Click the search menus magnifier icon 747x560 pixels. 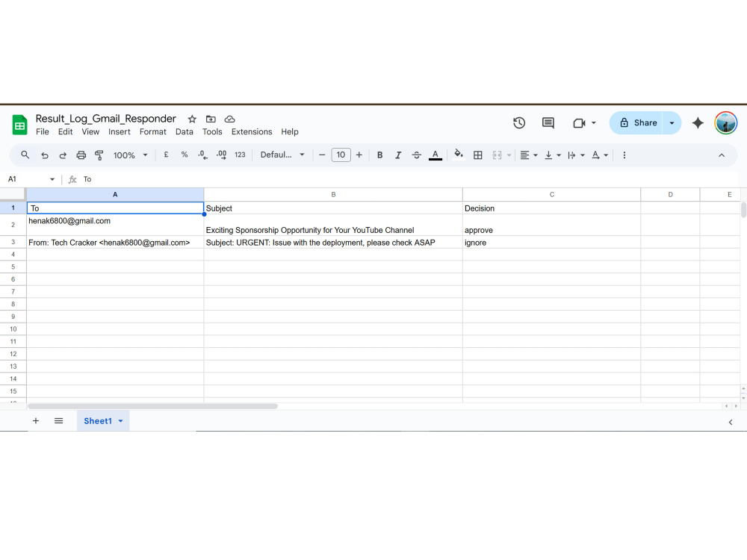[x=25, y=155]
